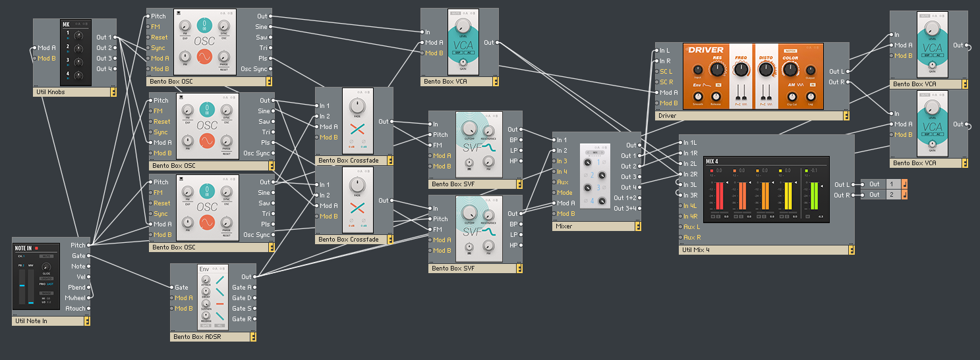Click the orange note icon next to output 1

point(904,184)
